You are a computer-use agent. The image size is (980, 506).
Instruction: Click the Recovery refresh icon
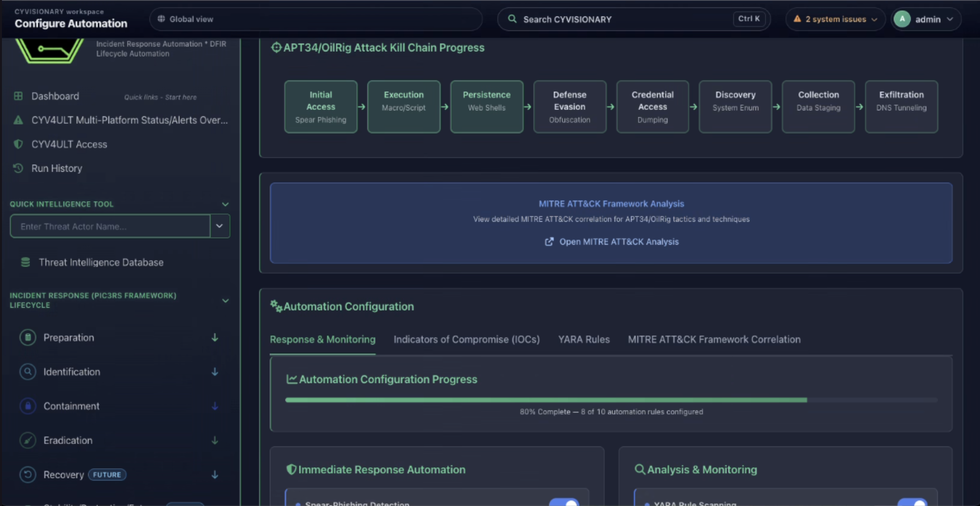coord(28,474)
